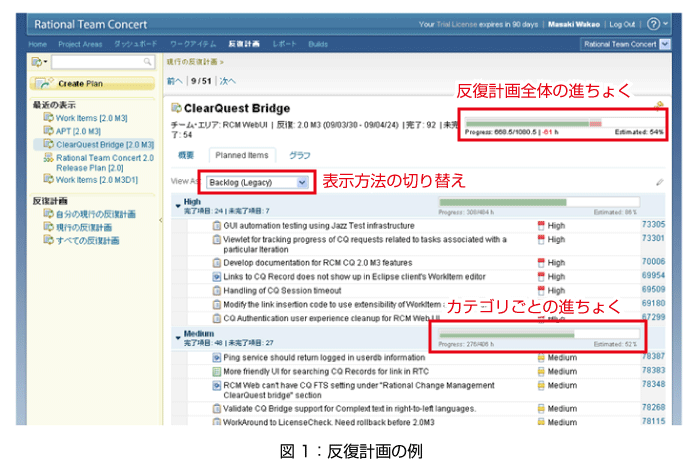Open the ワークアイテム menu

tap(193, 44)
